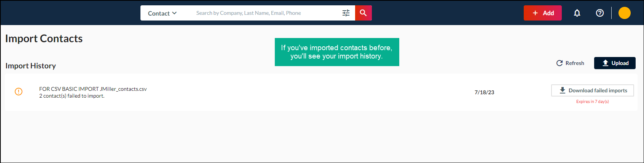This screenshot has height=163, width=644.
Task: Open the orange user profile avatar
Action: pos(624,13)
